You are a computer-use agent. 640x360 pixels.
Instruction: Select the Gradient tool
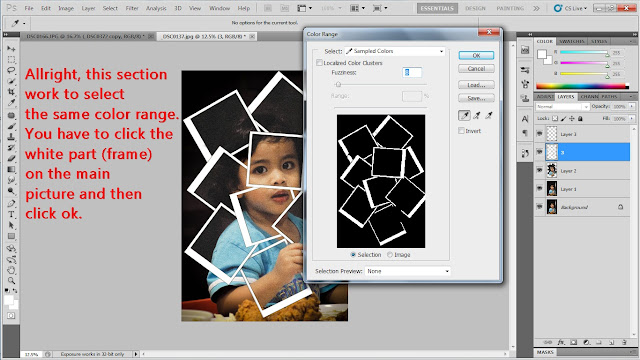pos(11,169)
